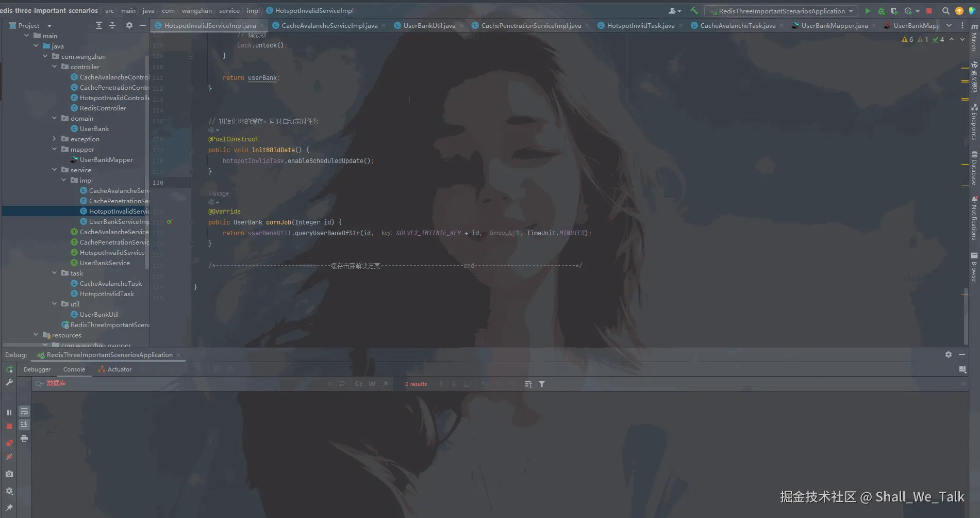Switch to HotspotInvlidTask.java tab
Viewport: 980px width, 518px height.
(640, 25)
